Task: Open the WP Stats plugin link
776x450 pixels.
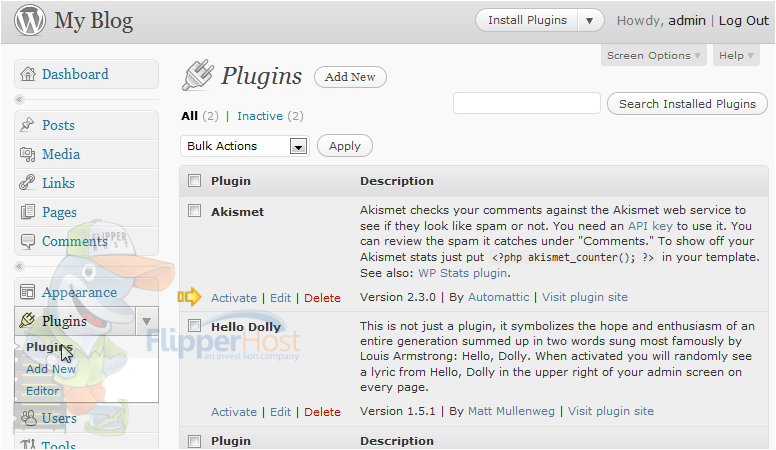Action: 463,273
